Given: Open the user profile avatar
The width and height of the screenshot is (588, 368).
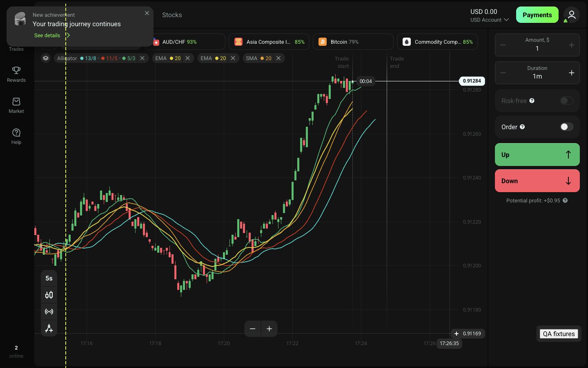Looking at the screenshot, I should click(572, 15).
